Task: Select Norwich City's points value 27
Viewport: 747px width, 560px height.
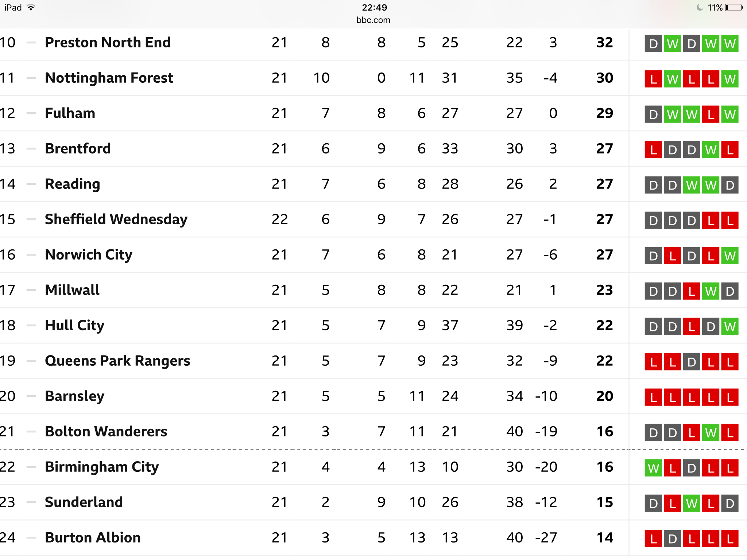Action: pyautogui.click(x=605, y=255)
